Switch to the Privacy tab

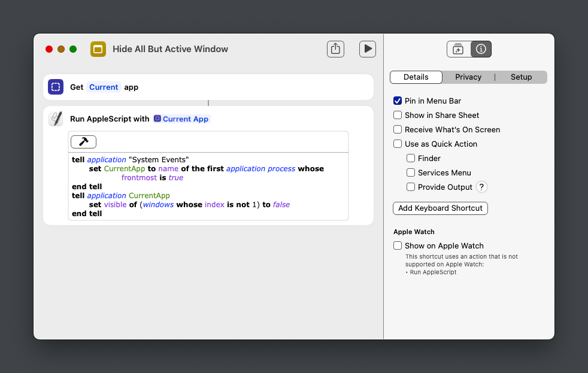pos(468,77)
